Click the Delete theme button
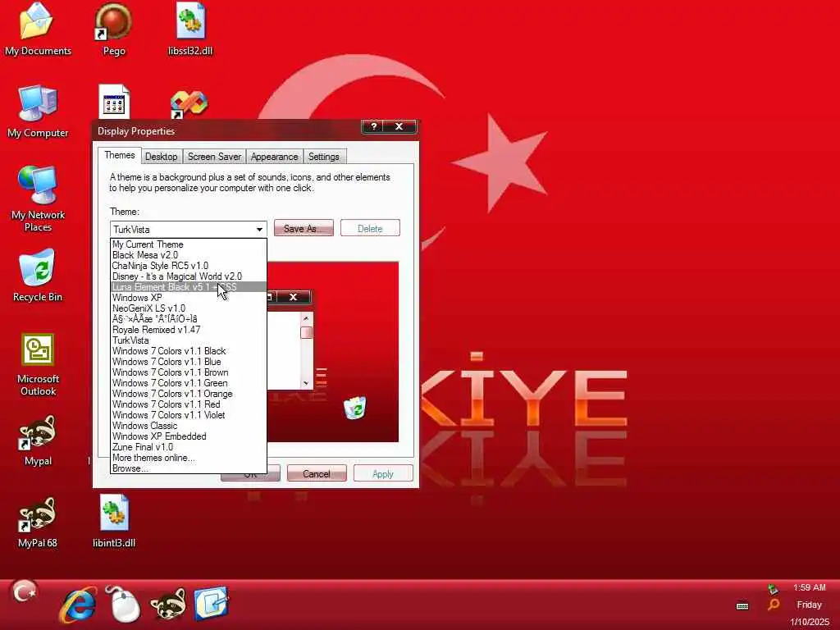Screen dimensions: 840x630 point(370,228)
